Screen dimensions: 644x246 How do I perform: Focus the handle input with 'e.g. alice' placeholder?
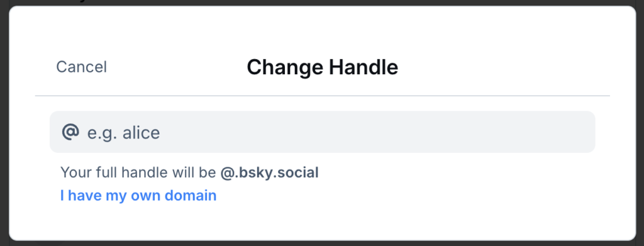323,132
